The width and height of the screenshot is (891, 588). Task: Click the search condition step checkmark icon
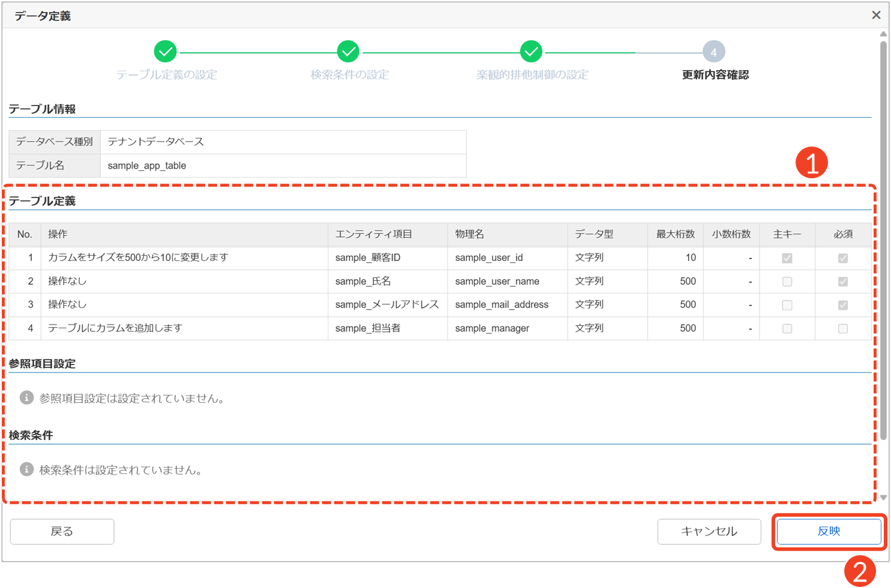348,52
